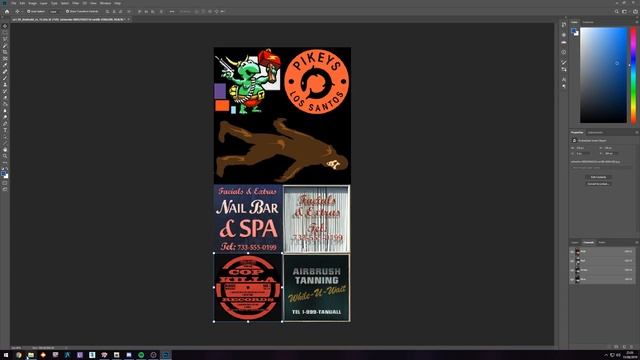Click the width field in Properties panel
This screenshot has height=360, width=640.
583,148
